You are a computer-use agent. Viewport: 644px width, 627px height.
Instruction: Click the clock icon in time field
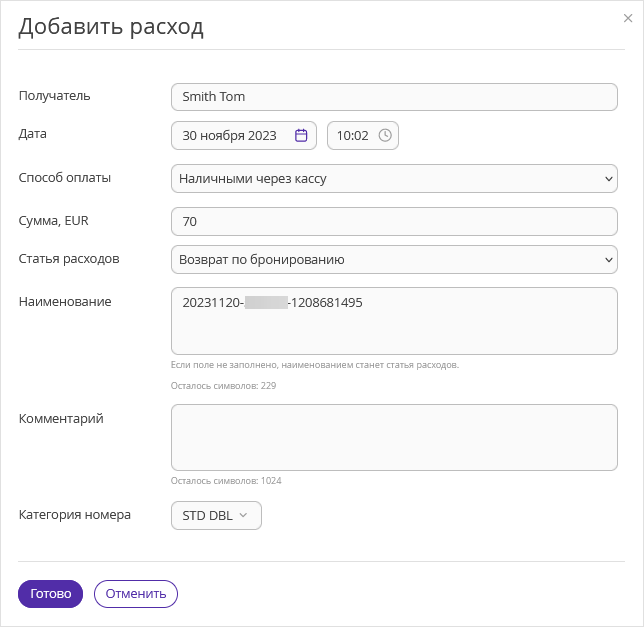tap(385, 135)
